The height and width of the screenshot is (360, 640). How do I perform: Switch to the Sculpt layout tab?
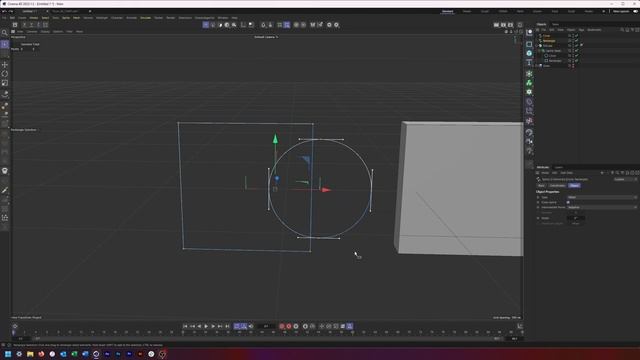pyautogui.click(x=485, y=11)
